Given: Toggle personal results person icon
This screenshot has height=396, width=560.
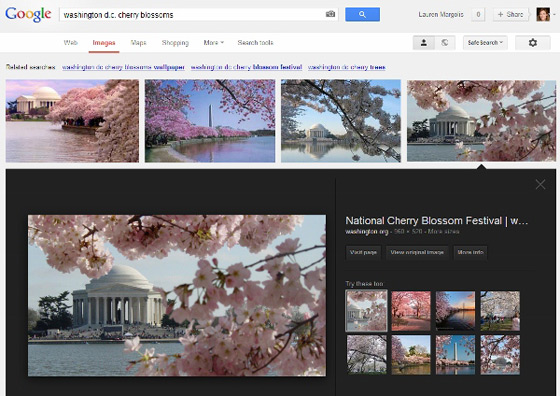Looking at the screenshot, I should point(424,43).
